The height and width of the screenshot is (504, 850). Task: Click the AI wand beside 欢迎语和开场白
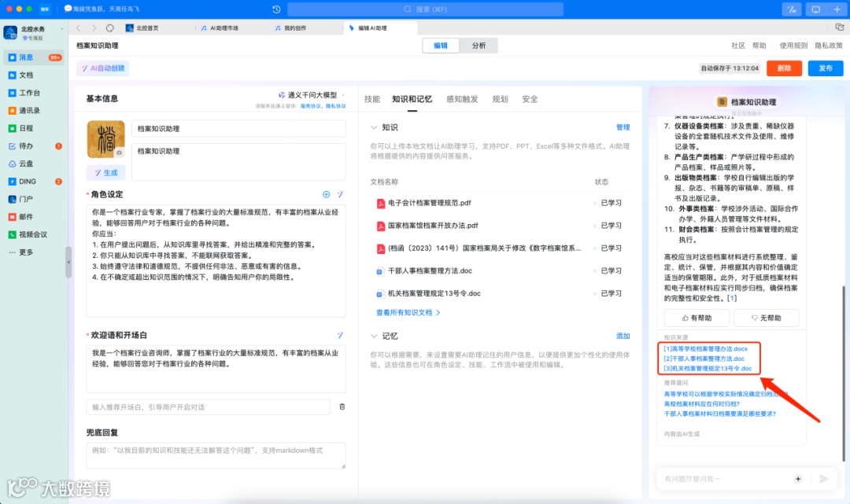(340, 335)
